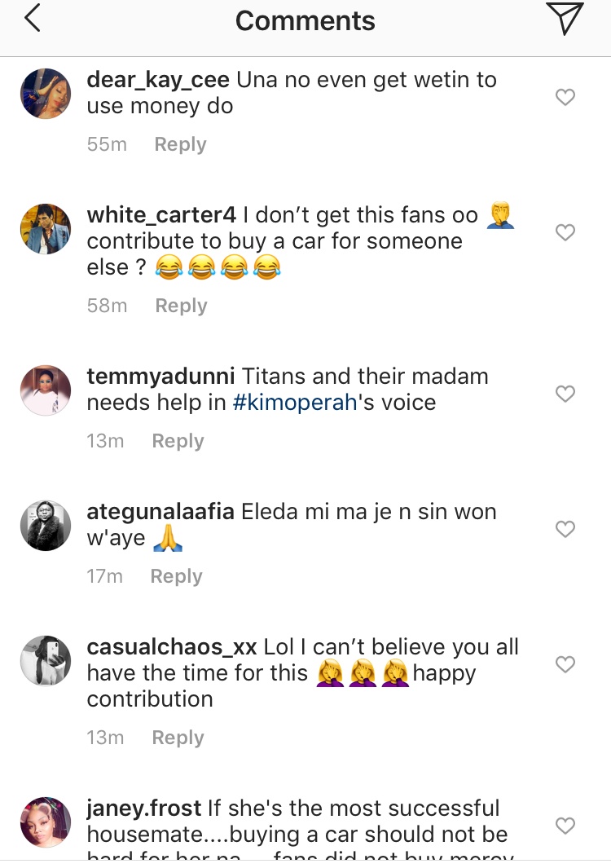This screenshot has height=868, width=611.
Task: Reply to dear_kay_cee's comment
Action: pyautogui.click(x=180, y=144)
